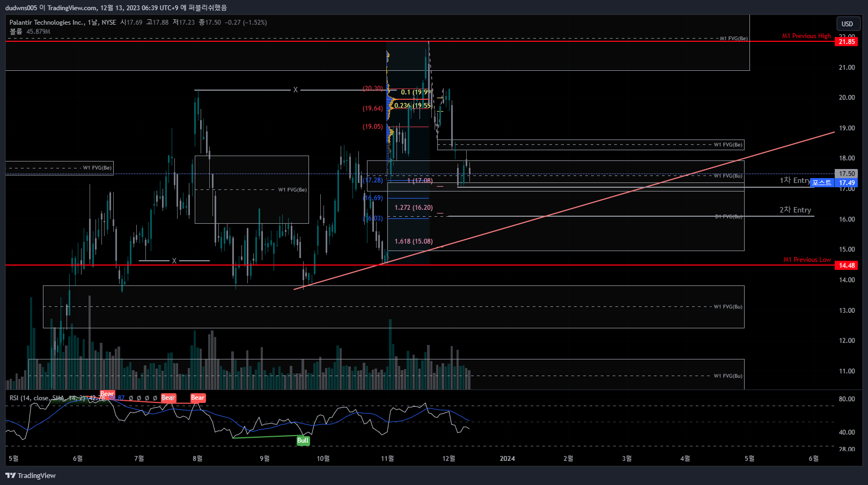Click the blue 17.49 post-market price tag
Image resolution: width=868 pixels, height=485 pixels.
click(x=847, y=183)
